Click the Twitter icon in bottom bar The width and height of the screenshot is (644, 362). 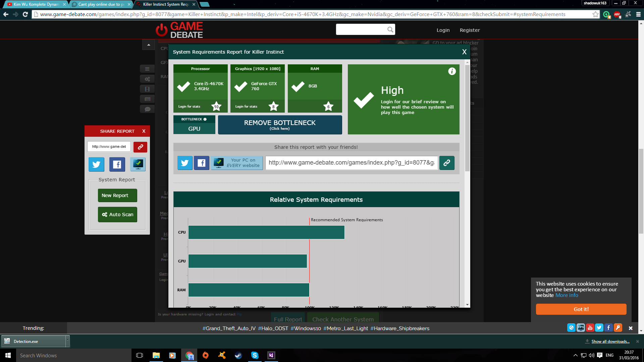click(599, 328)
